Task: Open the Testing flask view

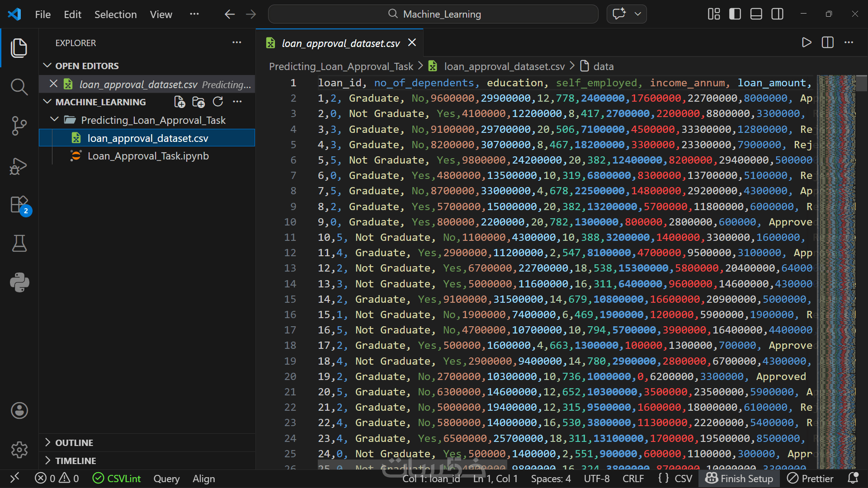Action: pos(19,243)
